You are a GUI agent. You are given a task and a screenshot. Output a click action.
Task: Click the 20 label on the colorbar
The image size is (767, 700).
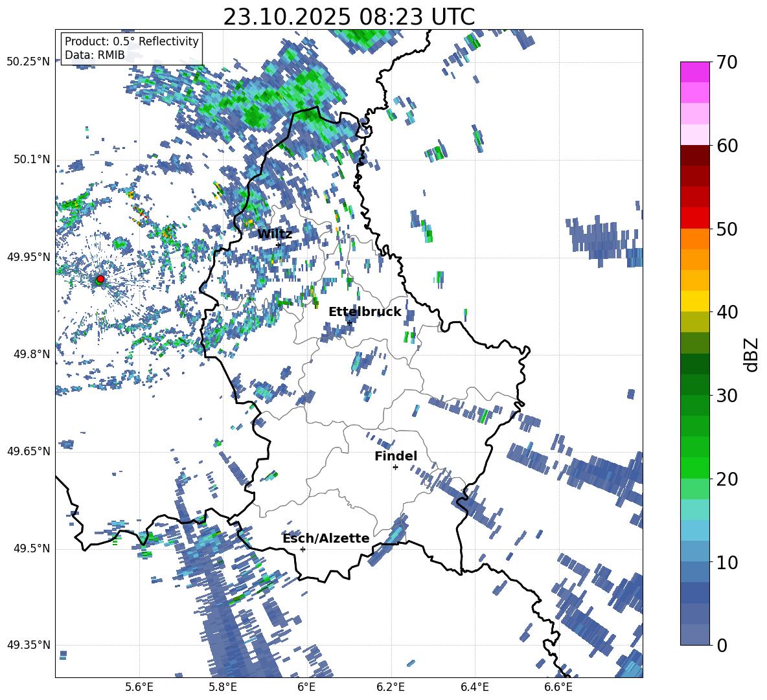[x=727, y=479]
